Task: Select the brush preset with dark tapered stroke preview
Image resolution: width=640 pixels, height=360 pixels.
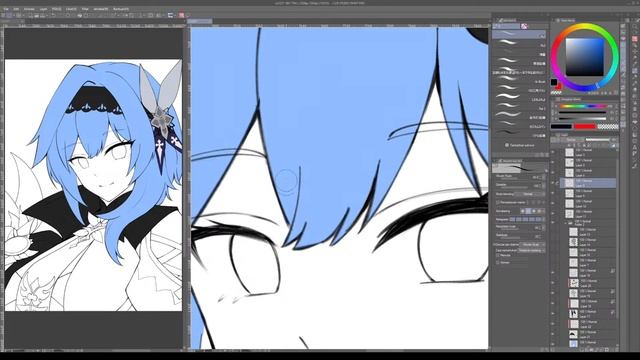Action: [x=519, y=132]
